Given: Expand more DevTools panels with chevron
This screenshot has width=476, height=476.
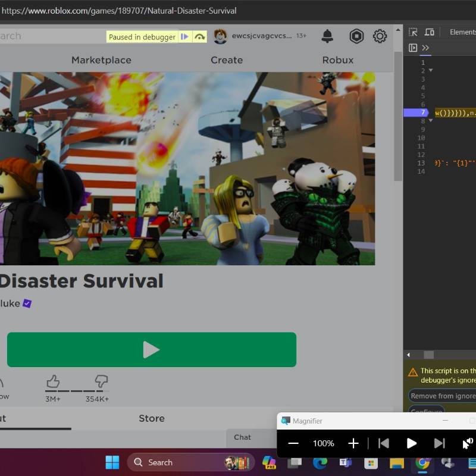Looking at the screenshot, I should pos(424,47).
